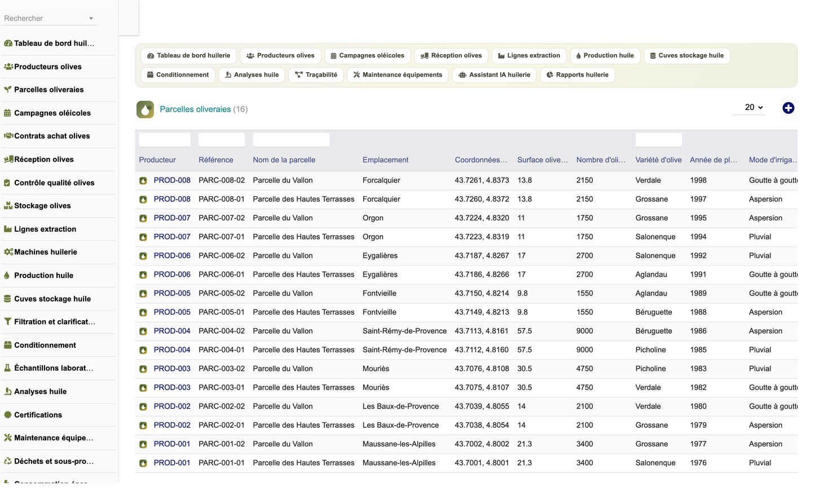Click row icon beside PARC-002-02
The width and height of the screenshot is (815, 504).
click(143, 406)
